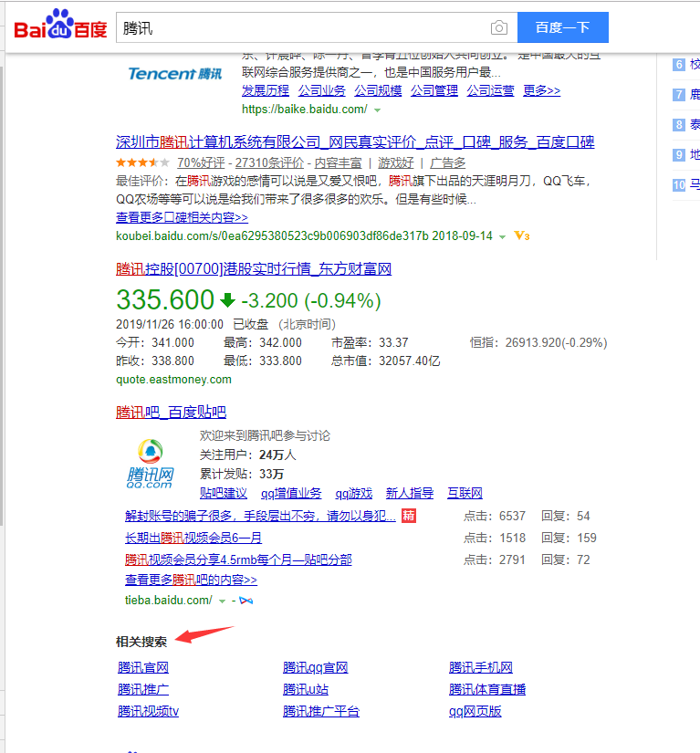Click related search 腾讯体育直播
700x753 pixels.
pos(487,690)
